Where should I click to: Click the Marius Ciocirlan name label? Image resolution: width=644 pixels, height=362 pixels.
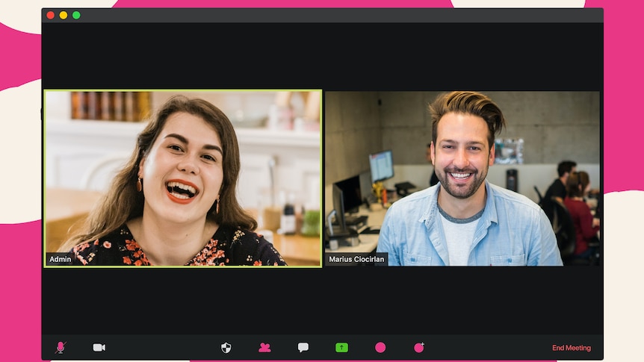pos(356,259)
